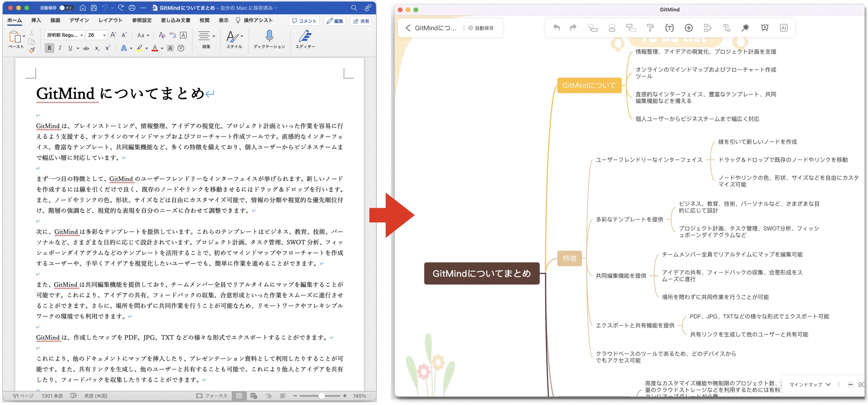This screenshot has height=405, width=868.
Task: Click the GitMind format painter icon
Action: point(650,28)
